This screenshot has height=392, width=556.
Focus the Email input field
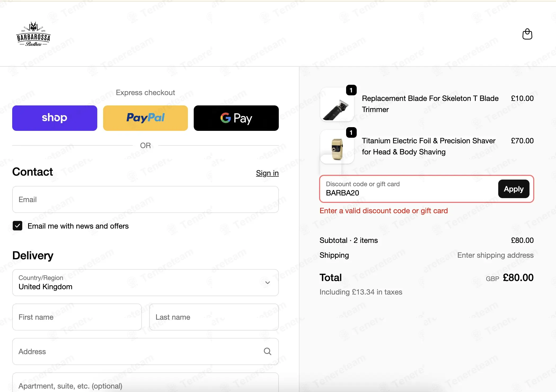[x=145, y=199]
